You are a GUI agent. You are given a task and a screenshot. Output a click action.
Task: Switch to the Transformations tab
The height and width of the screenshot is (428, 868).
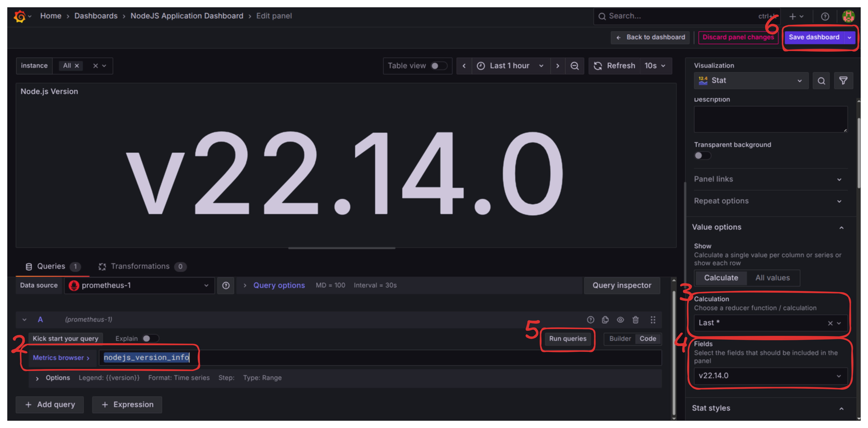point(140,266)
